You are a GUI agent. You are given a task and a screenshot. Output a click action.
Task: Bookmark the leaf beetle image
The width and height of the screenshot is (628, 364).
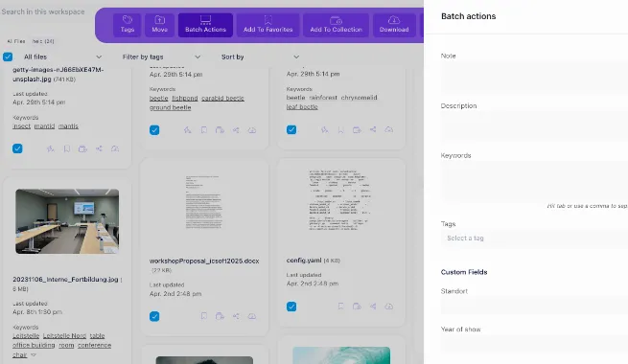(340, 129)
